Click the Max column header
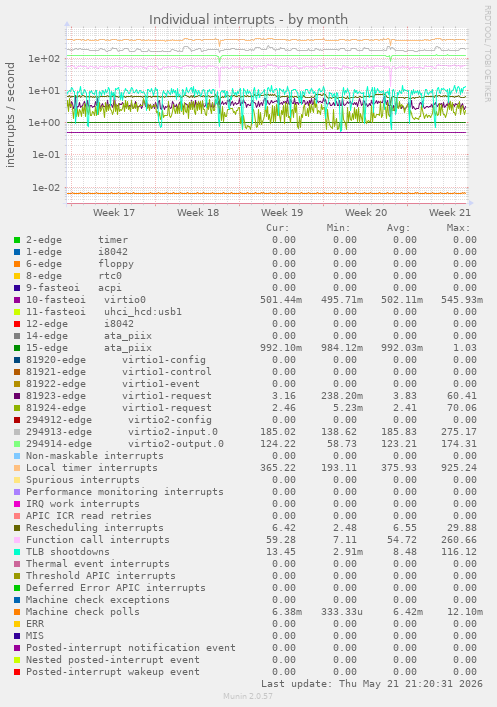The image size is (497, 707). point(459,228)
